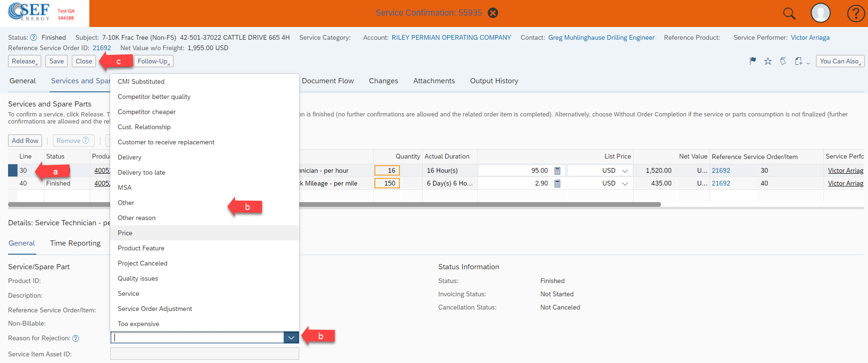Select Price rejection reason
This screenshot has width=868, height=363.
[205, 233]
